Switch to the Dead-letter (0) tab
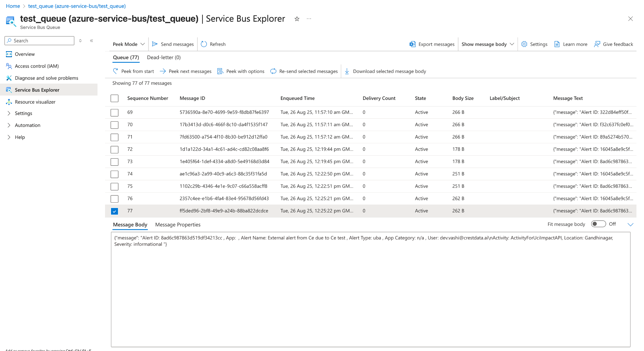This screenshot has height=351, width=644. pos(164,57)
